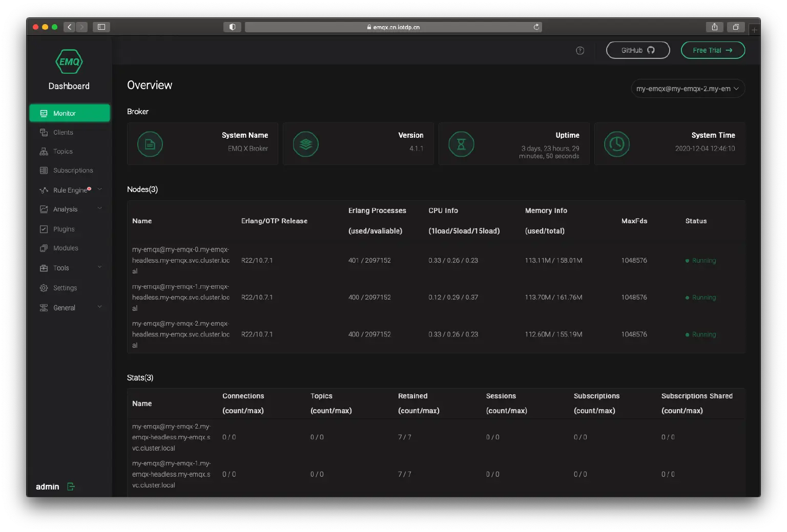
Task: Click the System Time clock icon
Action: [617, 144]
